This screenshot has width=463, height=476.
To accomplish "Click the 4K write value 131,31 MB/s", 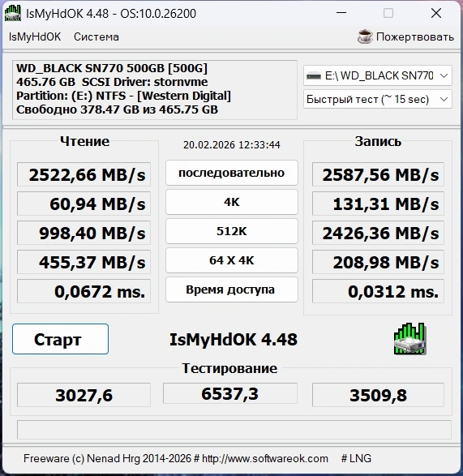I will [378, 204].
